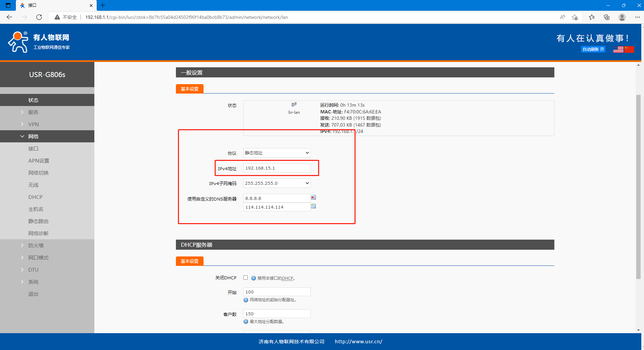Click the US flag language icon
Screen dimensions: 644x350
click(618, 49)
